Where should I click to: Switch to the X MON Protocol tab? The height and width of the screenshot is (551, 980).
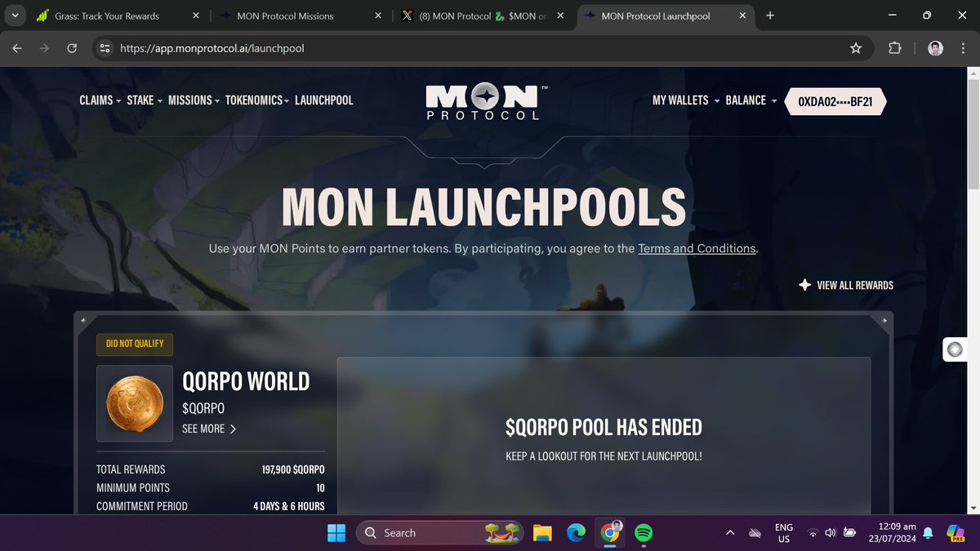[482, 16]
